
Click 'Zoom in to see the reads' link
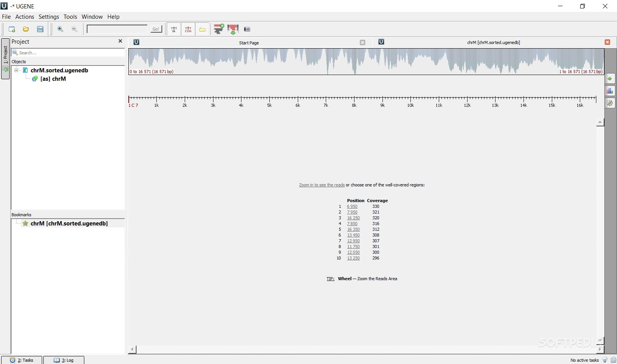pos(322,185)
